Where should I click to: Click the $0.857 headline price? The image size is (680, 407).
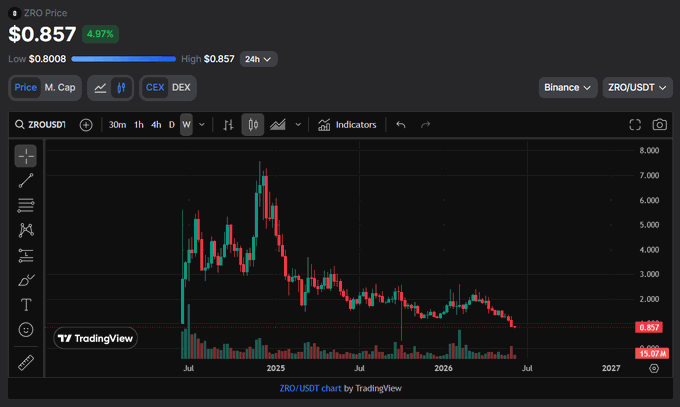[42, 34]
